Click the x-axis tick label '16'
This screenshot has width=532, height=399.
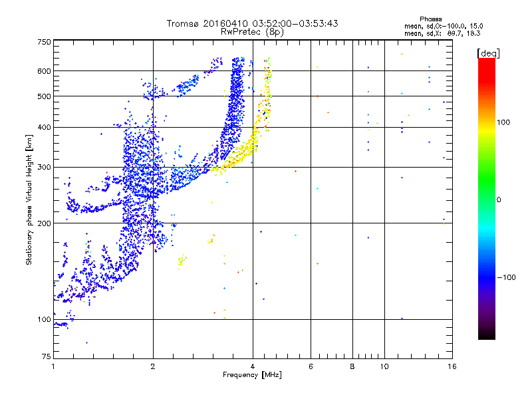(452, 366)
